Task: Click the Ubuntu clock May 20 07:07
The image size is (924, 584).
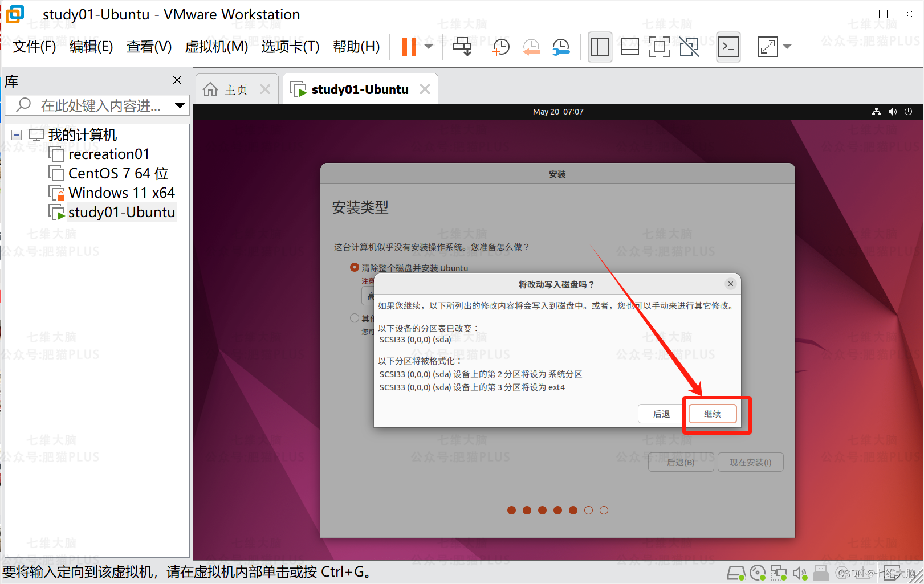Action: pos(558,112)
